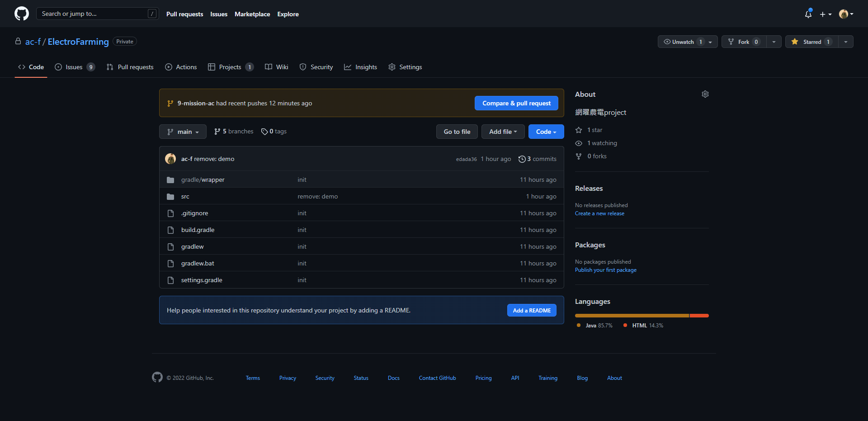This screenshot has width=868, height=421.
Task: Click the HTML segment of language bar
Action: pos(699,316)
